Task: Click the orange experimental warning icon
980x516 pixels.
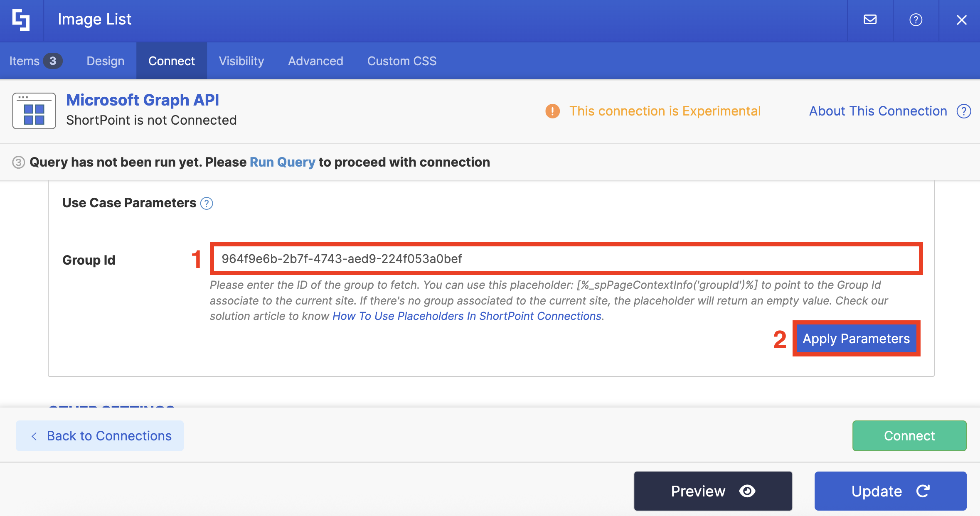Action: click(x=552, y=111)
